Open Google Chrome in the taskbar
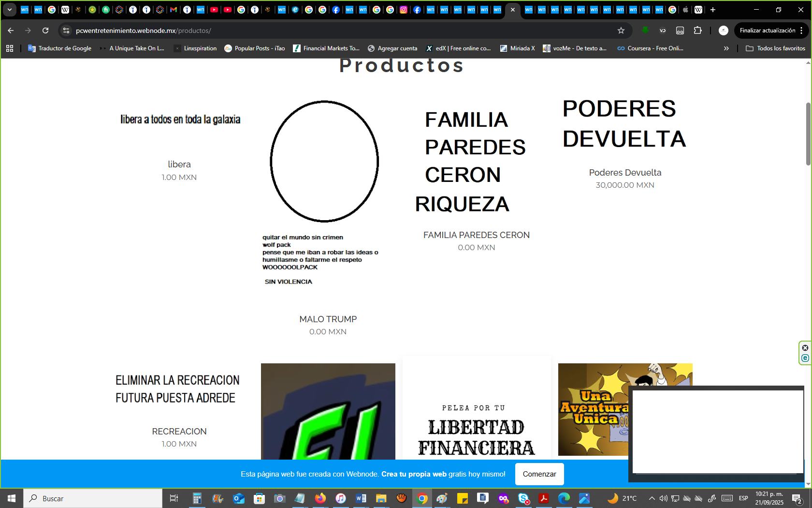Image resolution: width=812 pixels, height=508 pixels. tap(422, 498)
